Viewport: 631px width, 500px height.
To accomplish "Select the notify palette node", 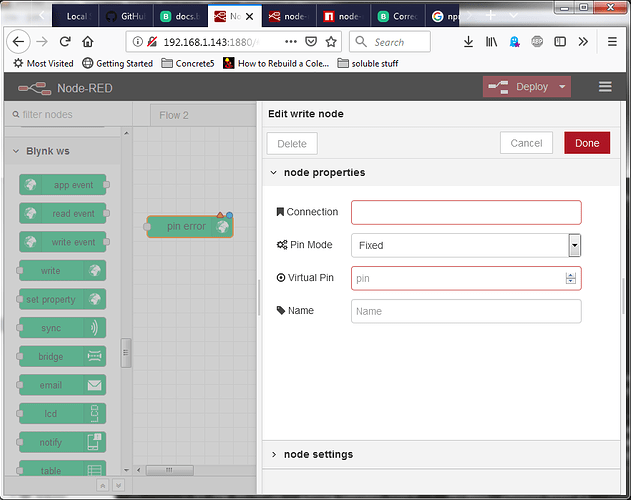I will tap(63, 442).
